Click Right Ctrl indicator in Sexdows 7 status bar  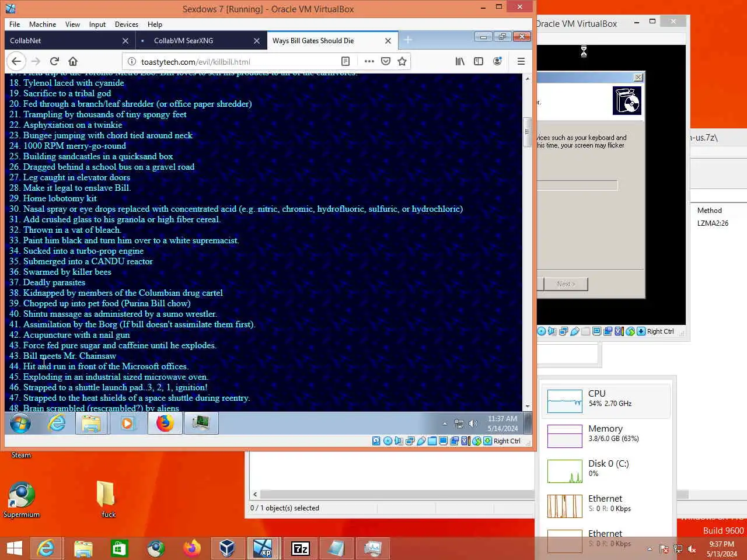click(507, 441)
